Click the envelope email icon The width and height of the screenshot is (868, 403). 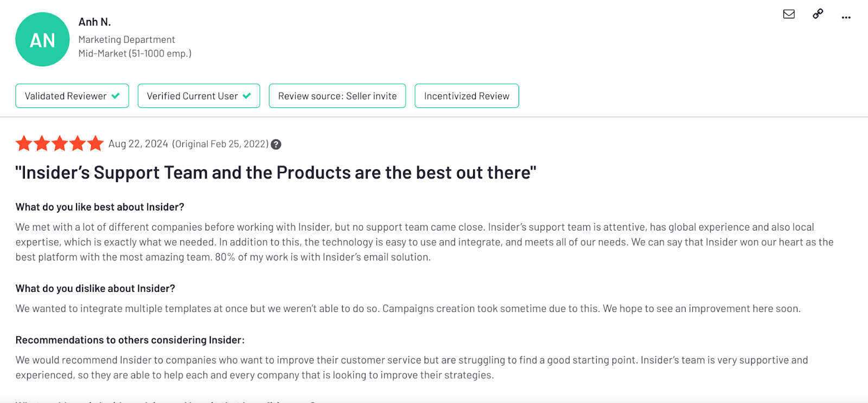(x=789, y=14)
